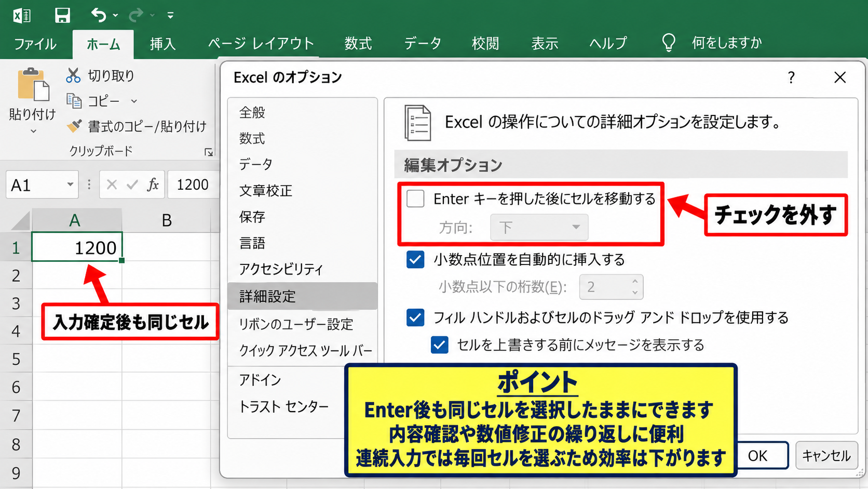Select 詳細設定 in the options list
This screenshot has height=489, width=868.
(302, 296)
